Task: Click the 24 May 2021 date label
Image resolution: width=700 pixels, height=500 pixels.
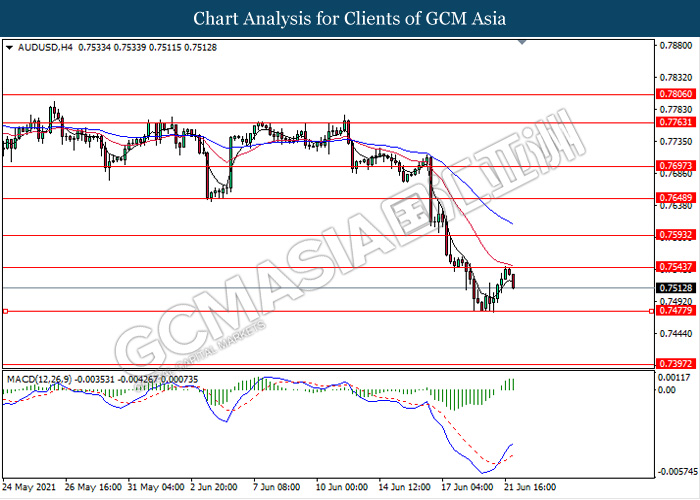Action: click(29, 487)
